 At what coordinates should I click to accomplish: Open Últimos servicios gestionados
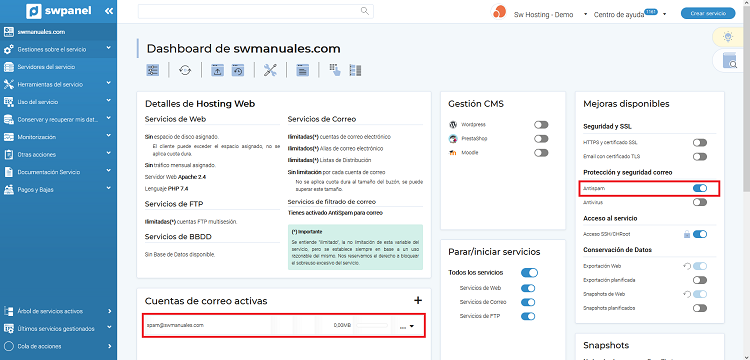click(x=58, y=329)
